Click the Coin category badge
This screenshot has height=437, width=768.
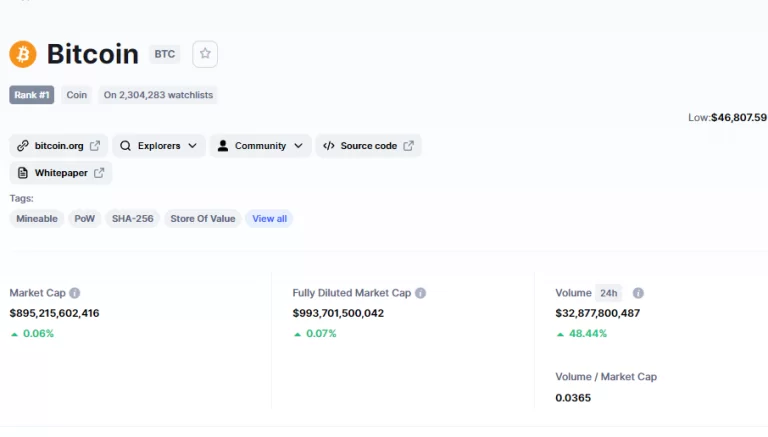(x=76, y=95)
